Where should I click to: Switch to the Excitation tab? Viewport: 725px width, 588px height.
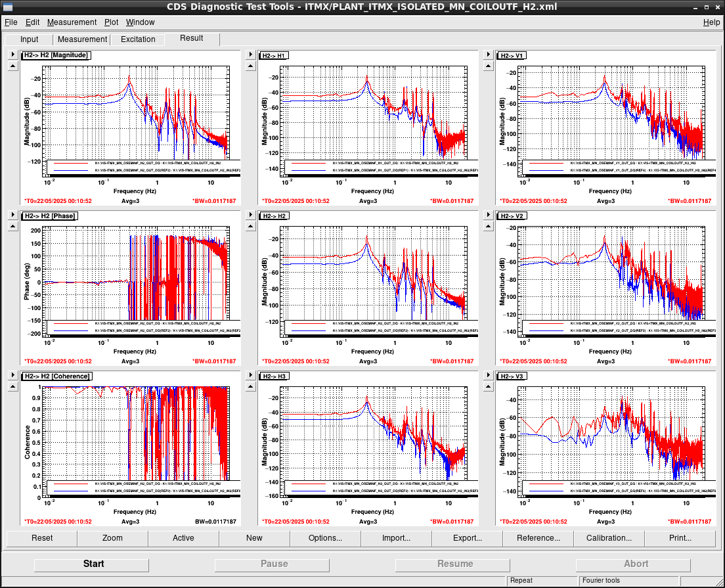(138, 39)
